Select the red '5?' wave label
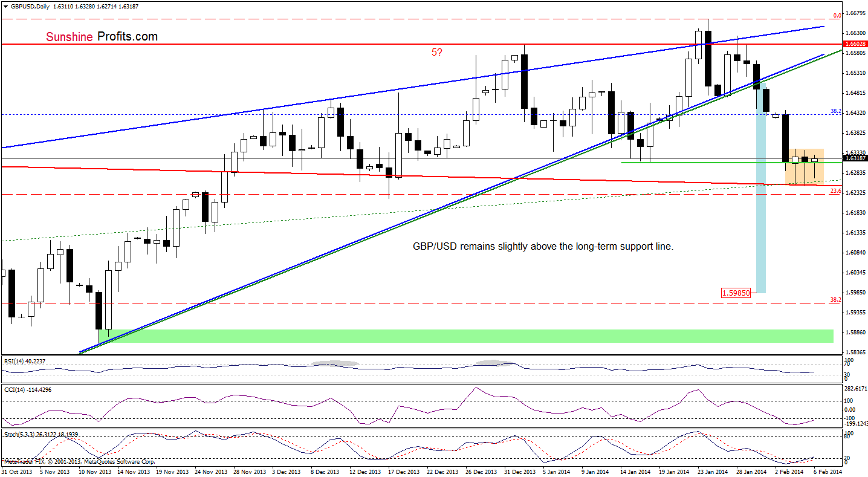Screen dimensions: 868x477 coord(436,53)
